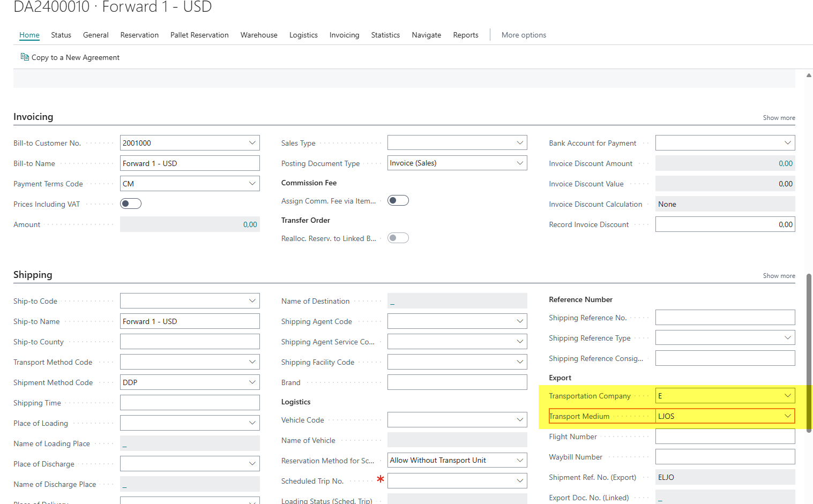Image resolution: width=813 pixels, height=504 pixels.
Task: Open the Payment Terms Code dropdown
Action: coord(252,184)
